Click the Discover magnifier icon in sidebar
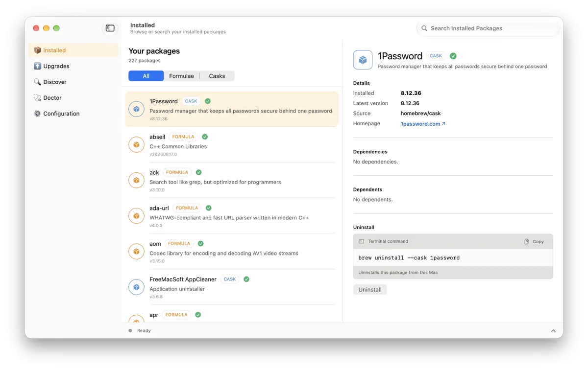This screenshot has height=371, width=588. pyautogui.click(x=38, y=82)
